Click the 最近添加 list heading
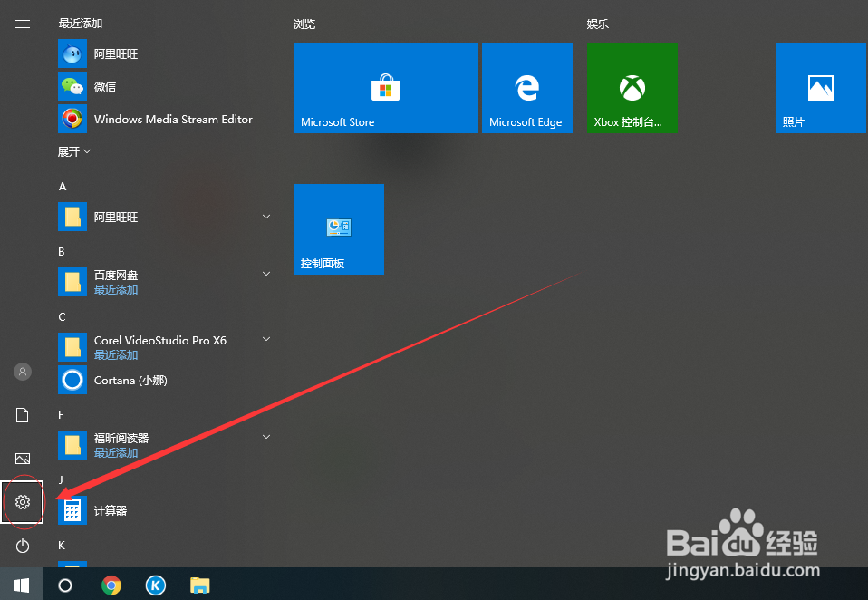 (x=81, y=24)
